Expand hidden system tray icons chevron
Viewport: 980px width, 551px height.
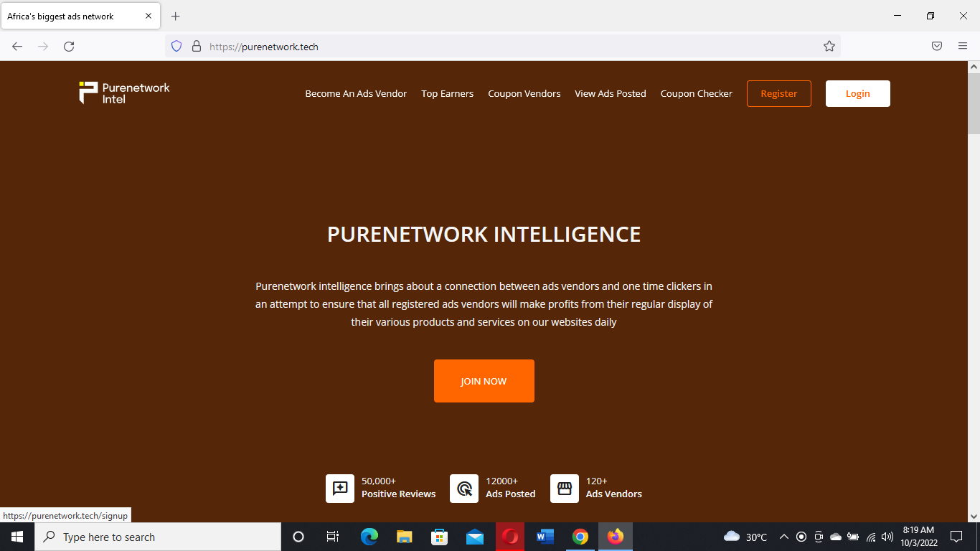(x=783, y=537)
